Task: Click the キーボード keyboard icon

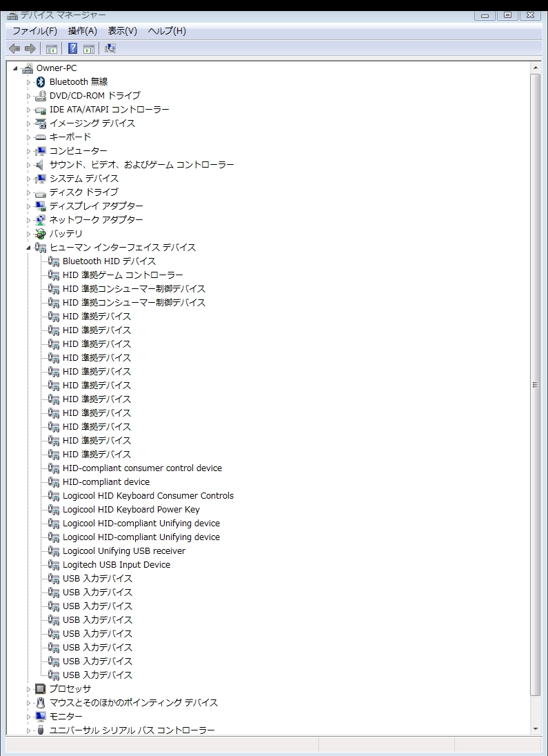Action: [x=41, y=137]
